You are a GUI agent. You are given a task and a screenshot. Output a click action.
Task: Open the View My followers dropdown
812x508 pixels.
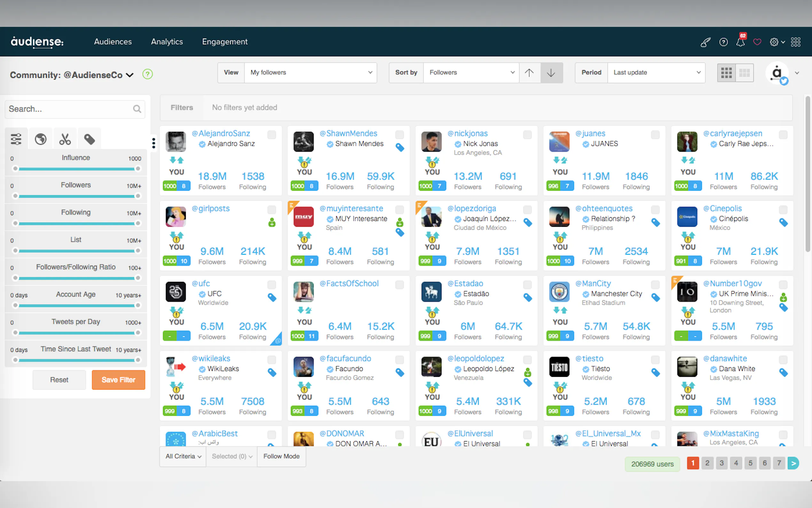pos(310,73)
